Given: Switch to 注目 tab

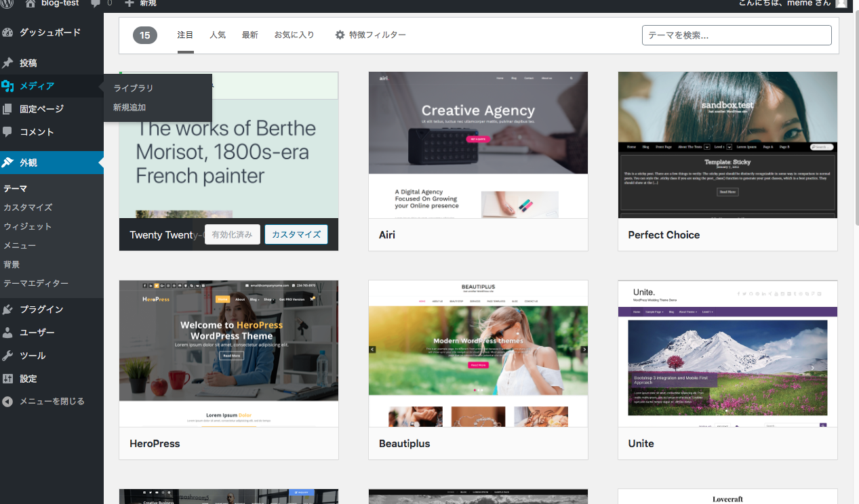Looking at the screenshot, I should click(x=185, y=35).
